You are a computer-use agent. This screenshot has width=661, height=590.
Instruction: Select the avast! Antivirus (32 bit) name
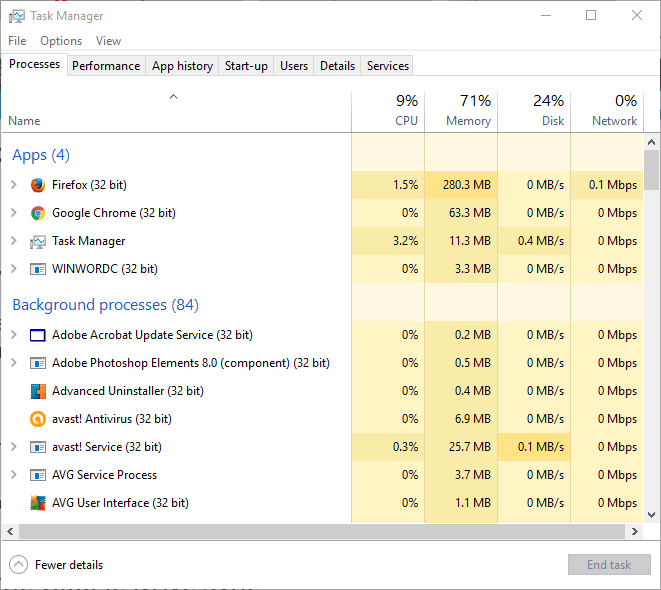click(x=112, y=419)
